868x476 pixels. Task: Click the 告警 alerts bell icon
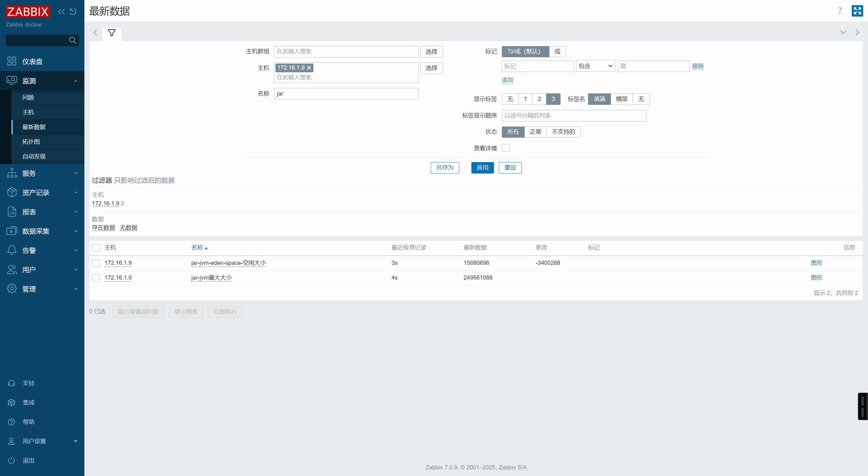coord(12,250)
